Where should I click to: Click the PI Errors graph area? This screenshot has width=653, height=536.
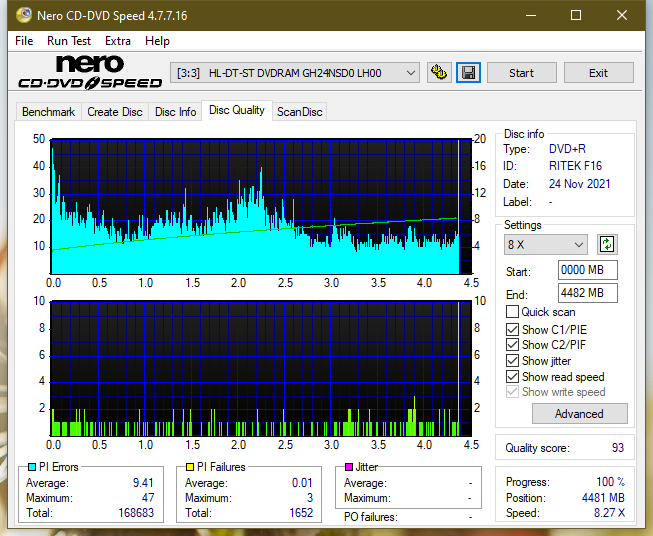(x=261, y=207)
